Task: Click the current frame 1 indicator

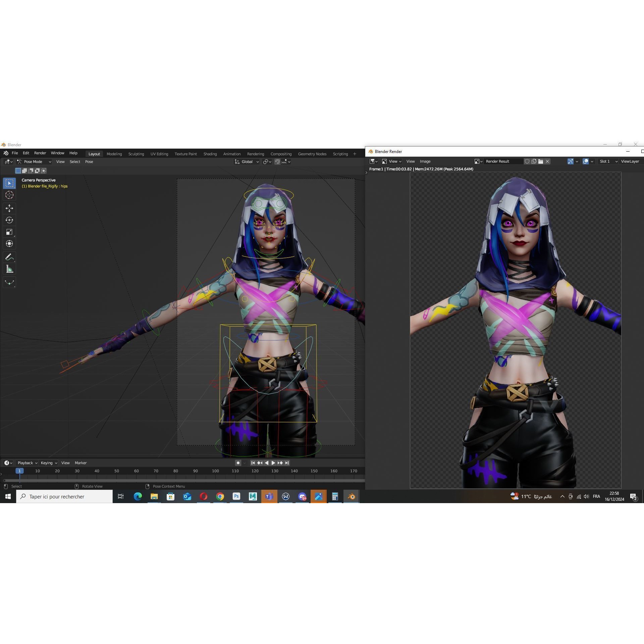Action: [19, 471]
